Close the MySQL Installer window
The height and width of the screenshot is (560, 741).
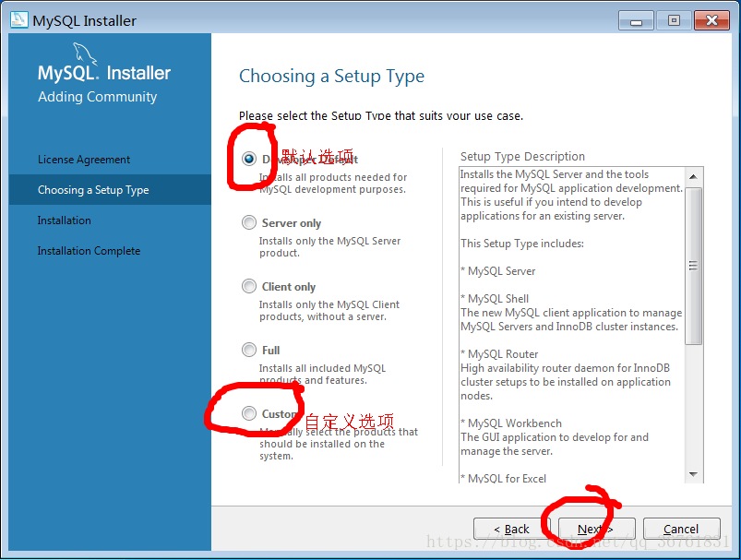pos(711,20)
